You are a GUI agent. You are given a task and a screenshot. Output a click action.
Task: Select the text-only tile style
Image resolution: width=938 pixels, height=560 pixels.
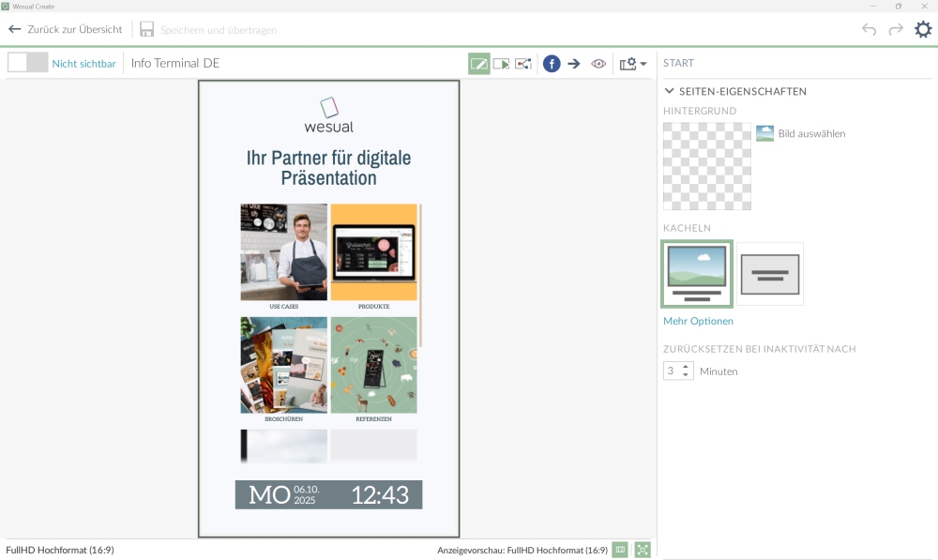click(x=769, y=274)
